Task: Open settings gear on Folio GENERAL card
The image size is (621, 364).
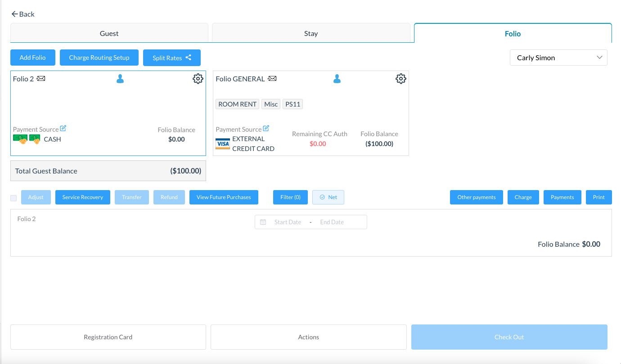Action: point(400,79)
